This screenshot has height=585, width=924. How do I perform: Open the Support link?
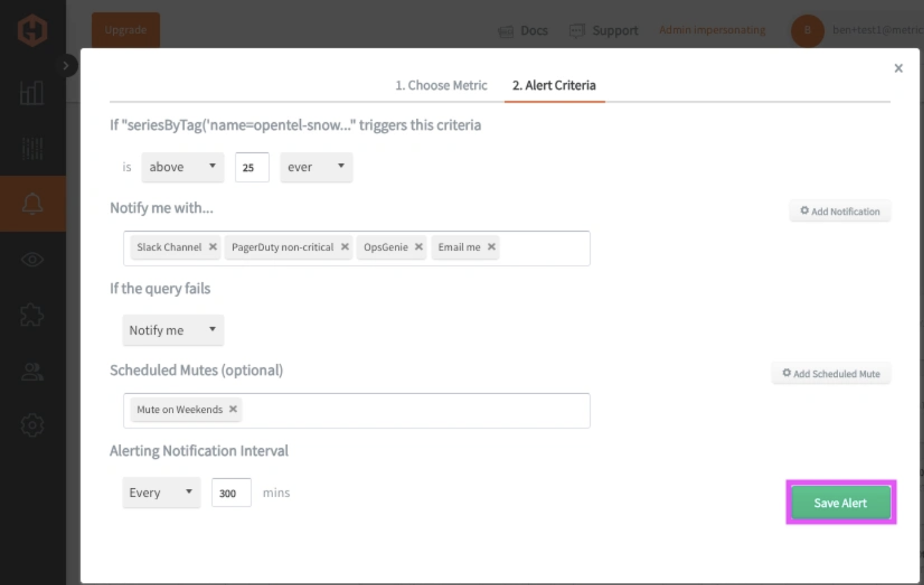pos(603,31)
